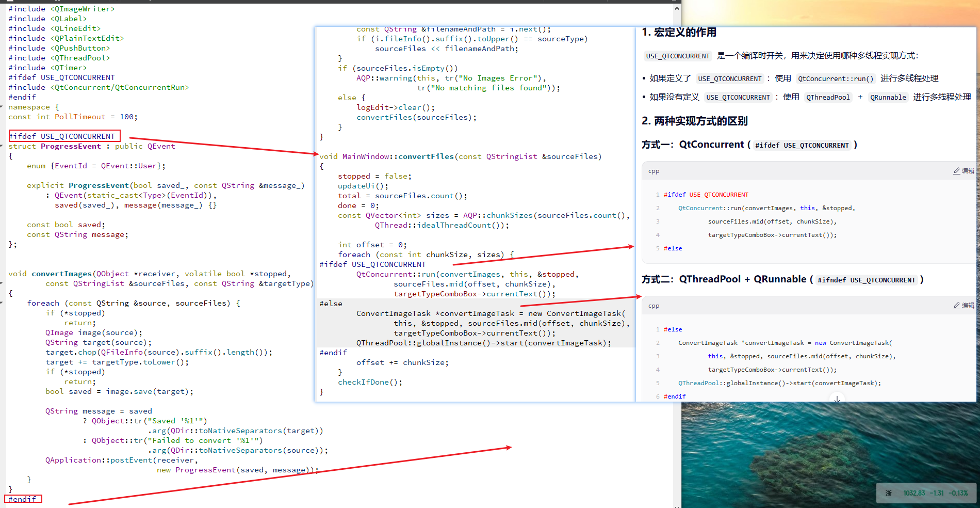This screenshot has height=508, width=980.
Task: Click the QApplication::postEvent(receiver, line
Action: coord(122,460)
